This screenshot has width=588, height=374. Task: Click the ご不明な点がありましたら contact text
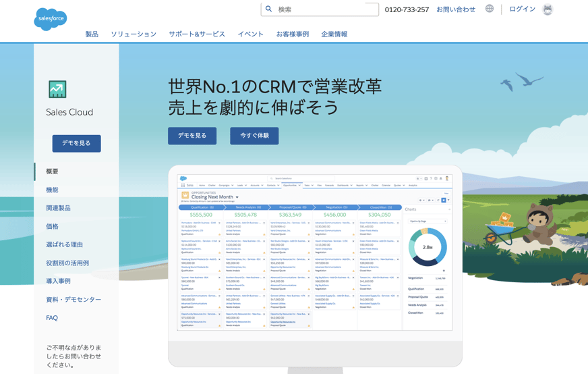pos(73,356)
